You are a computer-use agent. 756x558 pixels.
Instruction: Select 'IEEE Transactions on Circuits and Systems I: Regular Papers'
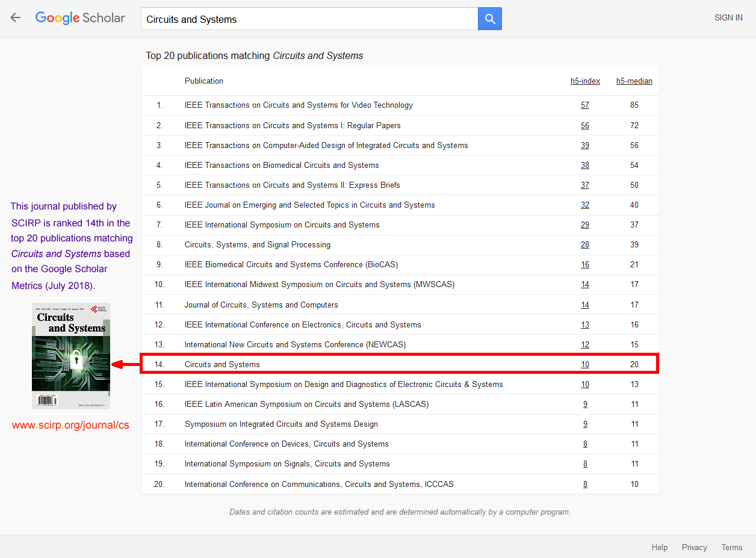click(293, 125)
